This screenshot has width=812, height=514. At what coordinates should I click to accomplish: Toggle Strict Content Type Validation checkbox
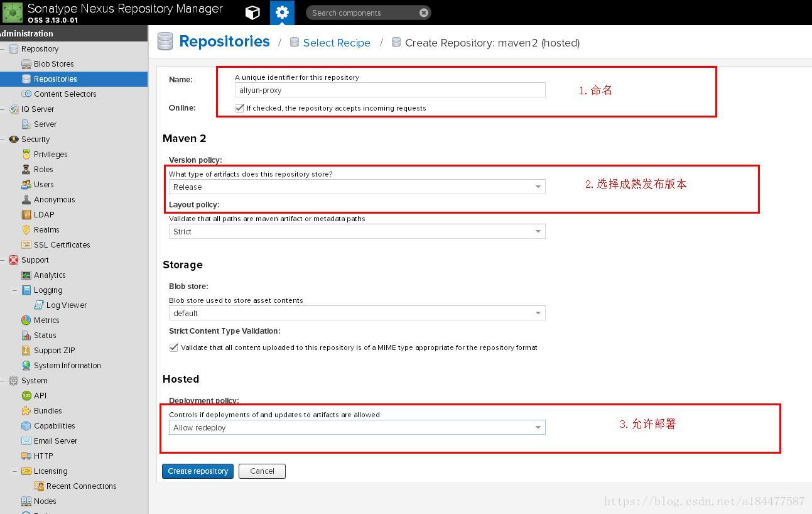(174, 347)
